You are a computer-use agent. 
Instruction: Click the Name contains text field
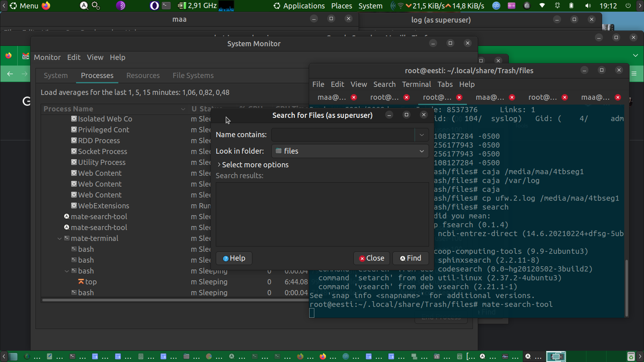click(x=343, y=135)
